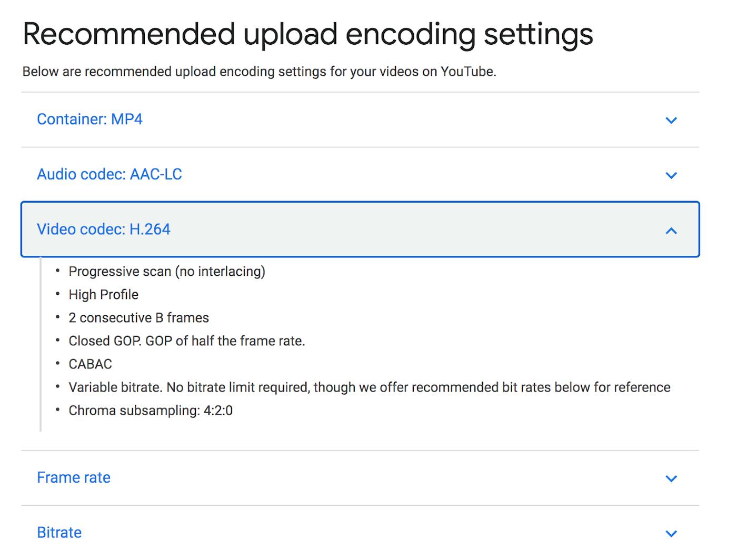Click the Variable bitrate bullet text
The image size is (737, 560).
(370, 387)
